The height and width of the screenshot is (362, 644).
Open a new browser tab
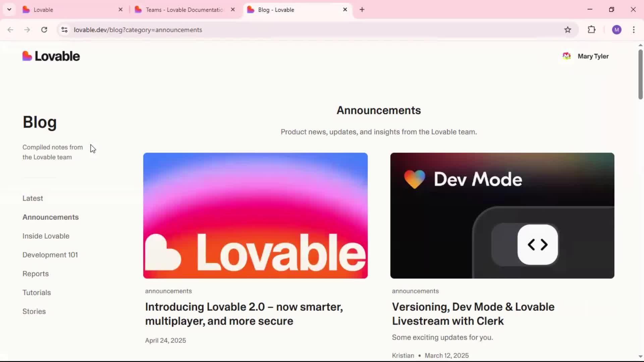pyautogui.click(x=362, y=10)
